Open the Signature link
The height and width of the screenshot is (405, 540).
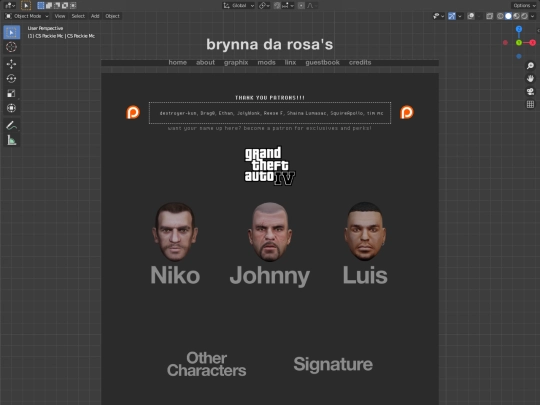tap(333, 365)
